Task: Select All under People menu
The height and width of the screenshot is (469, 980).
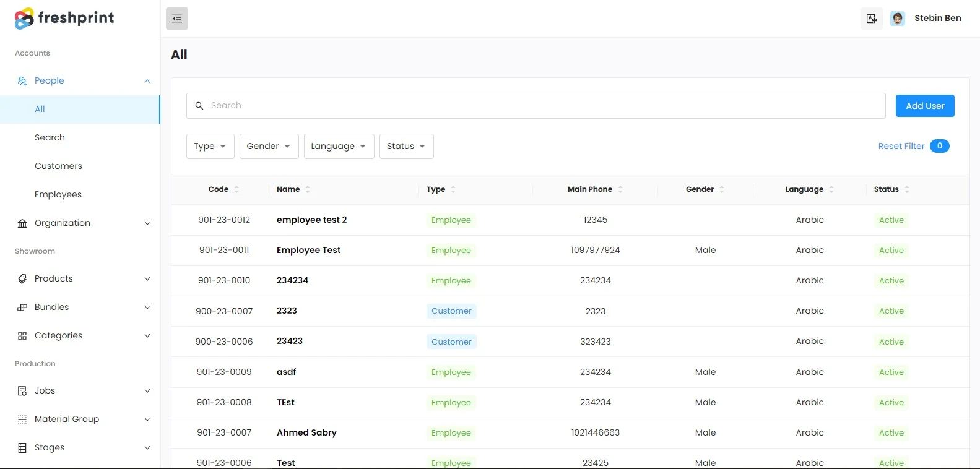Action: tap(80, 110)
